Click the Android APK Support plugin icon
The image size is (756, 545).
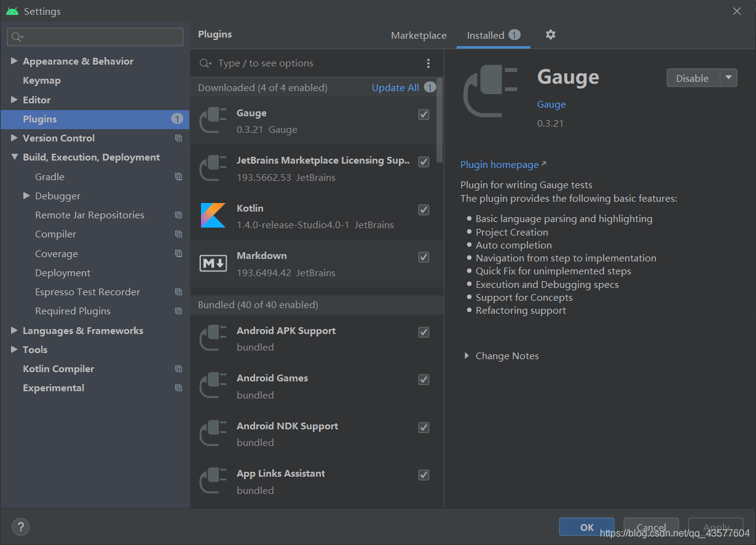(213, 338)
